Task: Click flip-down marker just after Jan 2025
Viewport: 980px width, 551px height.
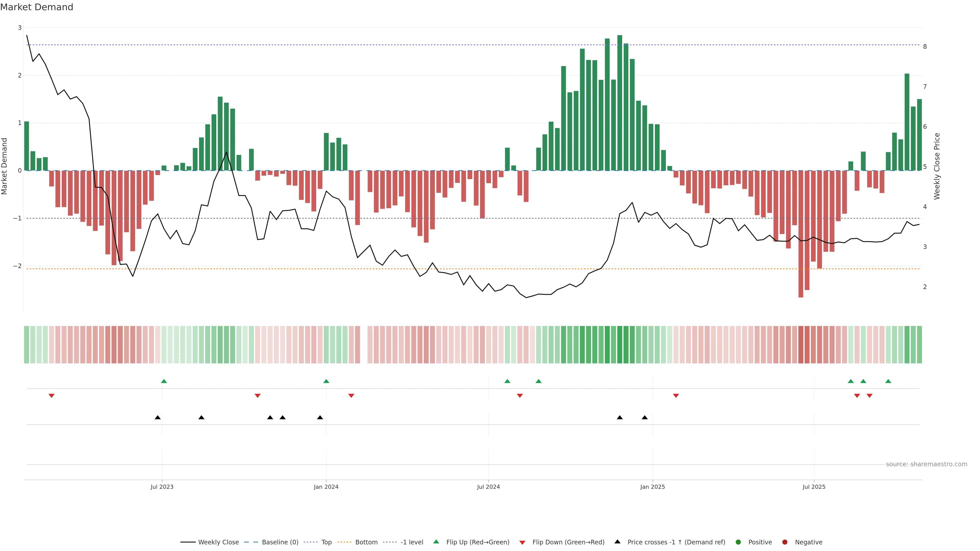Action: tap(676, 396)
